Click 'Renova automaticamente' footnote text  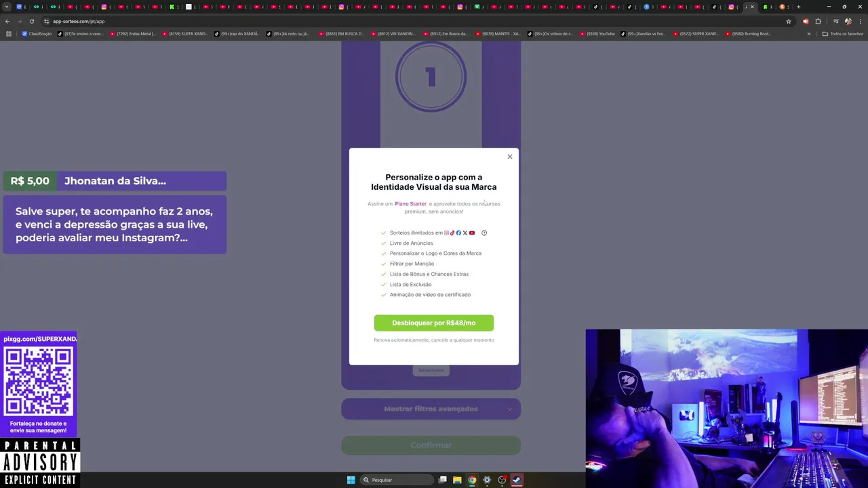(434, 340)
